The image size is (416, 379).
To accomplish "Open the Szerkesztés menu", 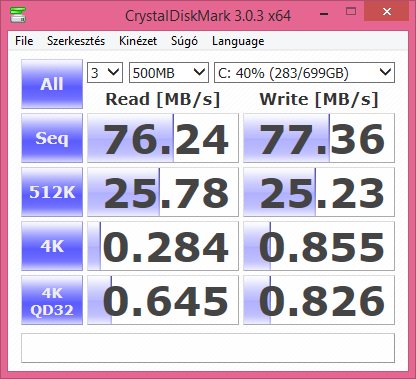I will tap(76, 41).
